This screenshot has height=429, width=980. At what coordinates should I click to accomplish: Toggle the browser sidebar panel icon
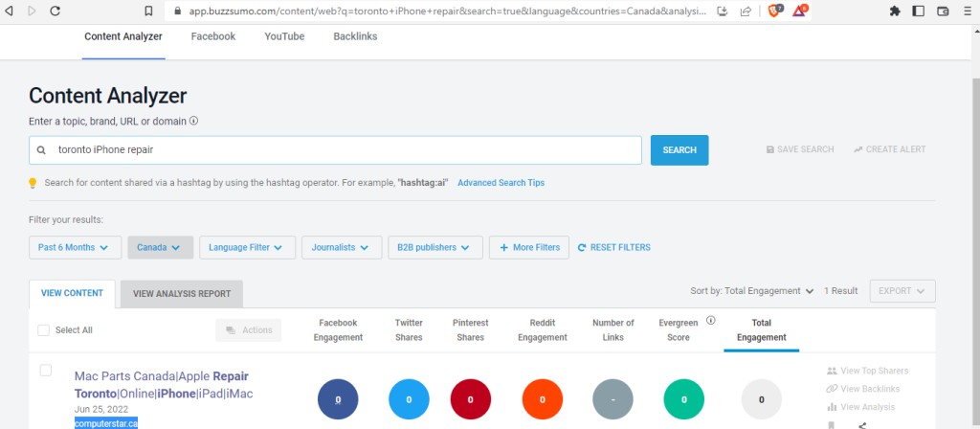pos(918,11)
